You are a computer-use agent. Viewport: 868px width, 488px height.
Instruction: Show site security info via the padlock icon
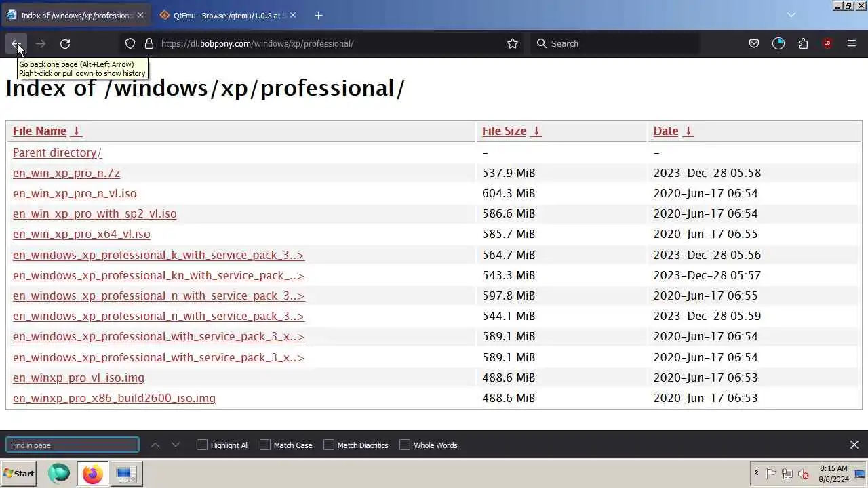tap(149, 43)
